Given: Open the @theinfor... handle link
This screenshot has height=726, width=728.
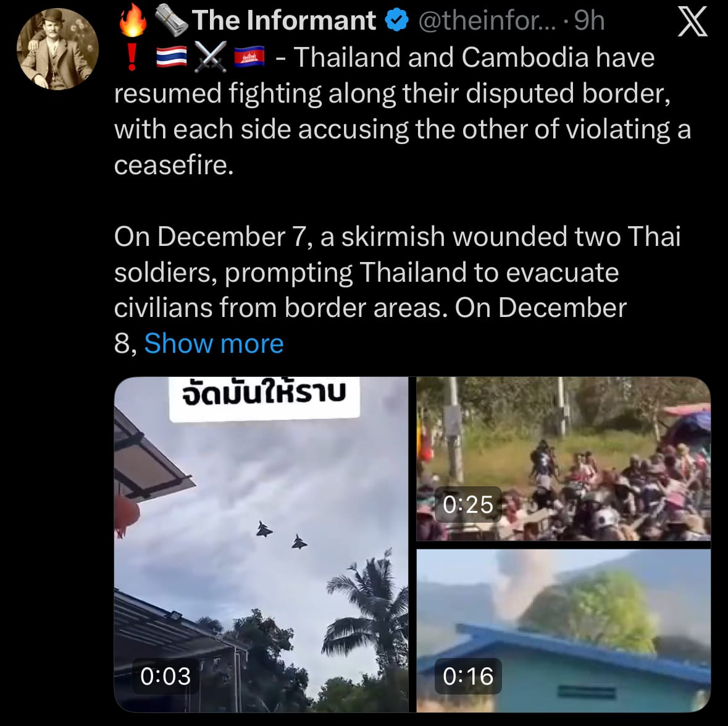Looking at the screenshot, I should click(x=487, y=21).
